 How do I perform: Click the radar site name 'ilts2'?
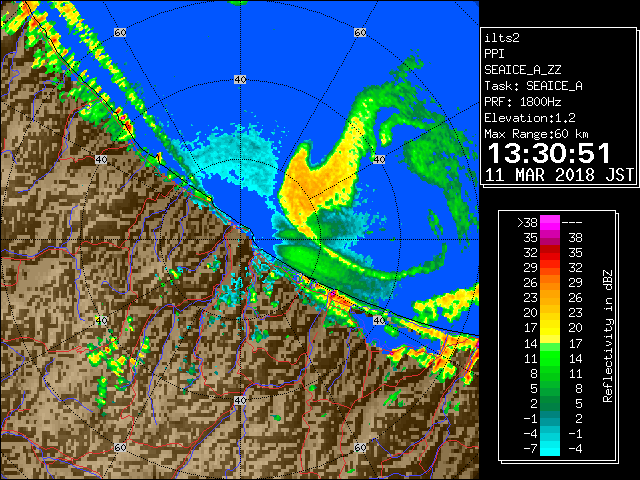502,38
